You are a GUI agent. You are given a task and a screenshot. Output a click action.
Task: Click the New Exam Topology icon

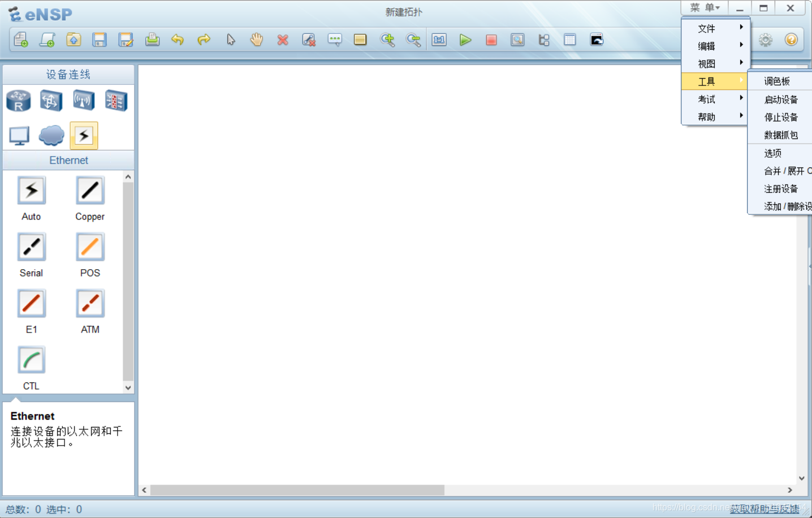pyautogui.click(x=47, y=40)
